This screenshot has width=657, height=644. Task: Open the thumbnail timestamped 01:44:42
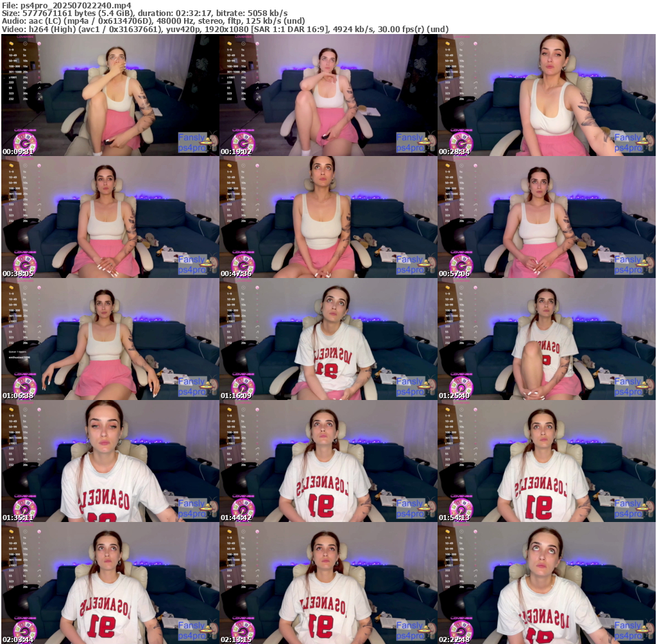click(328, 461)
